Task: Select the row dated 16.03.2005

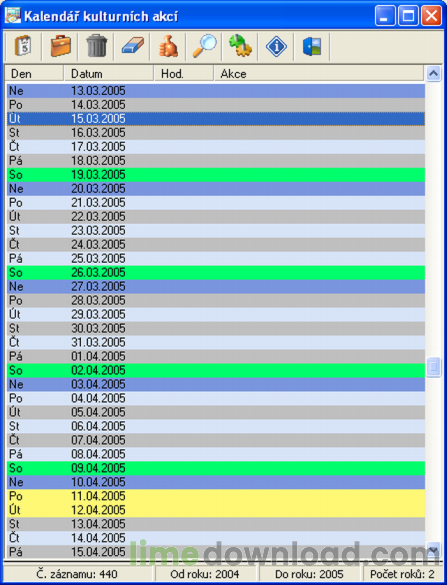Action: pyautogui.click(x=216, y=133)
